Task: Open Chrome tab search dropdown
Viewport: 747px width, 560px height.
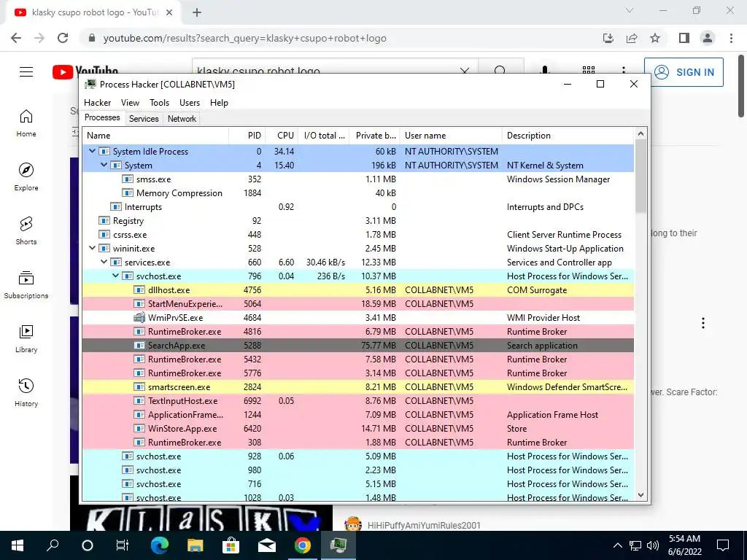Action: [x=630, y=10]
